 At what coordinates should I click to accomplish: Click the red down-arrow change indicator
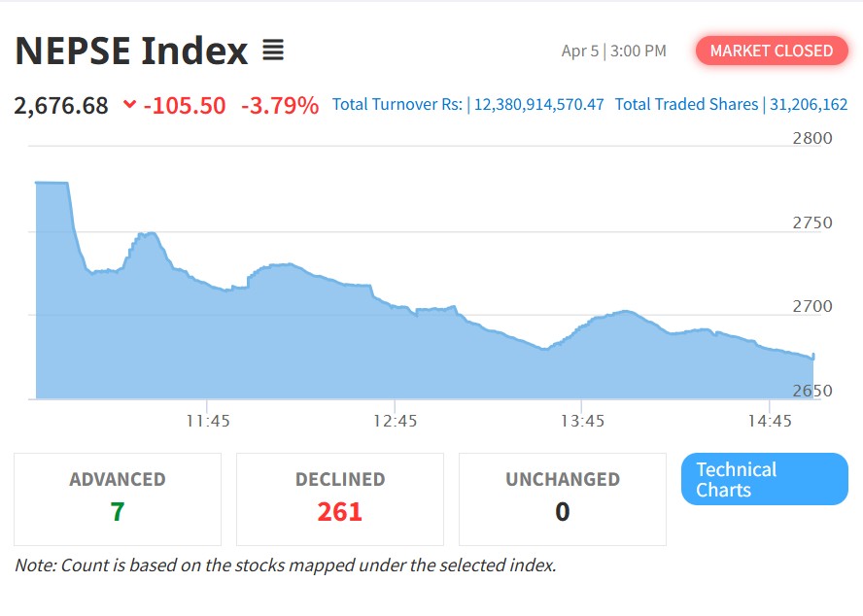[x=129, y=105]
